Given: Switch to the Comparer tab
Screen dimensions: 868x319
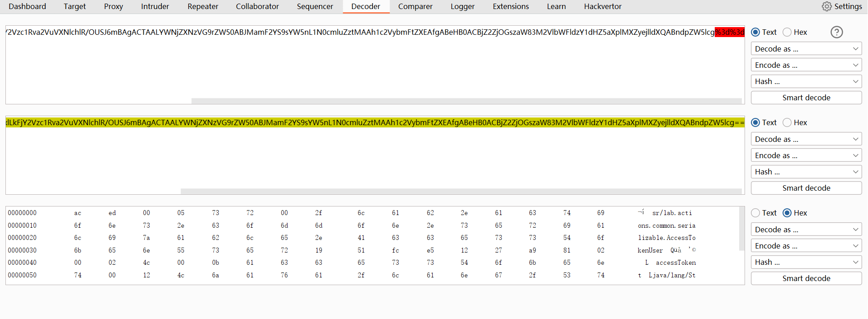Looking at the screenshot, I should [x=415, y=6].
